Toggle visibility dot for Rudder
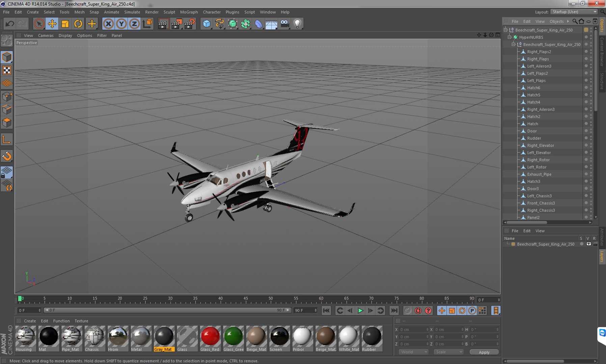 (586, 138)
